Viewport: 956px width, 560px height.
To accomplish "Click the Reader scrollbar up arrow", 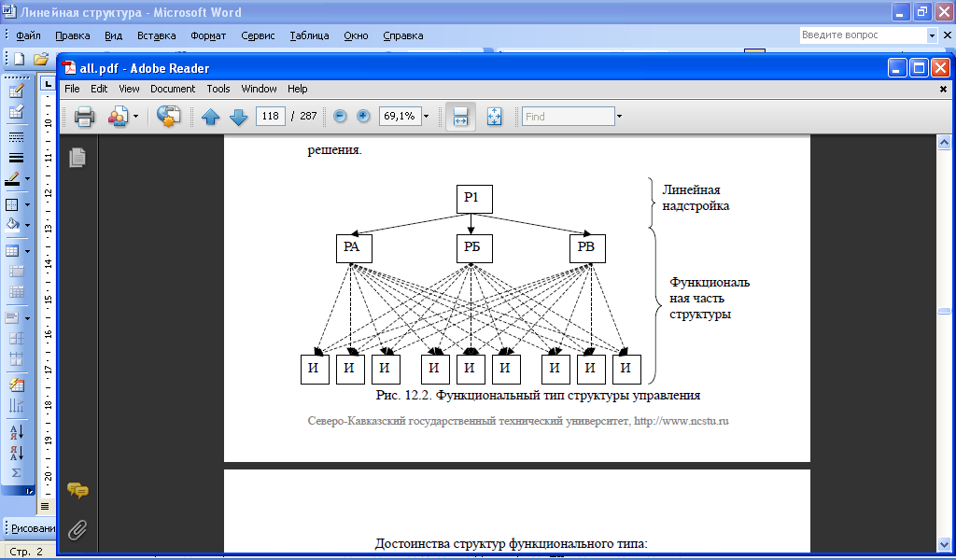I will 944,143.
